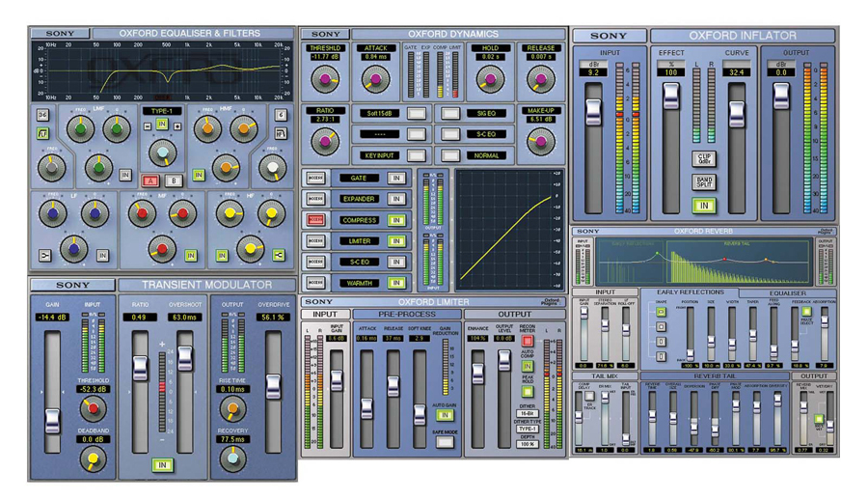Image resolution: width=868 pixels, height=500 pixels.
Task: Click the Warmth Access button in Dynamics
Action: point(315,283)
